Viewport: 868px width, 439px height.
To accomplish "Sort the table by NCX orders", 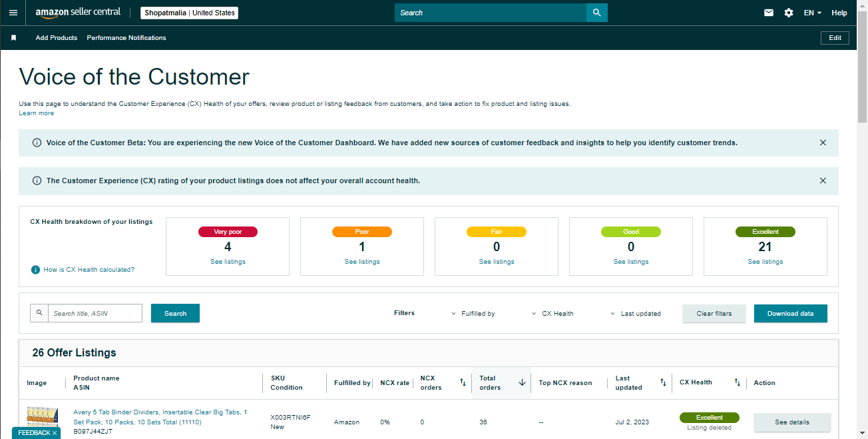I will pyautogui.click(x=463, y=382).
